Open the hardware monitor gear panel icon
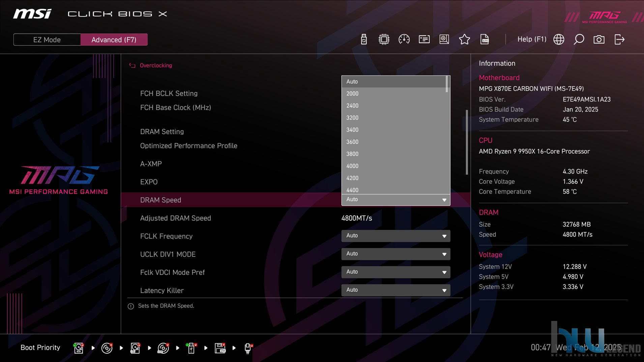 tap(444, 39)
